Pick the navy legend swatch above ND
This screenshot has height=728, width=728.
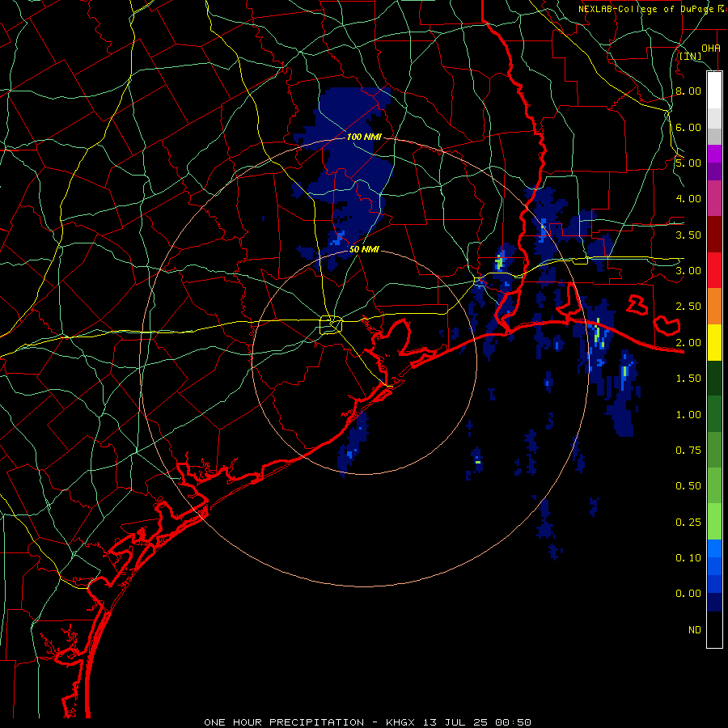tap(714, 603)
